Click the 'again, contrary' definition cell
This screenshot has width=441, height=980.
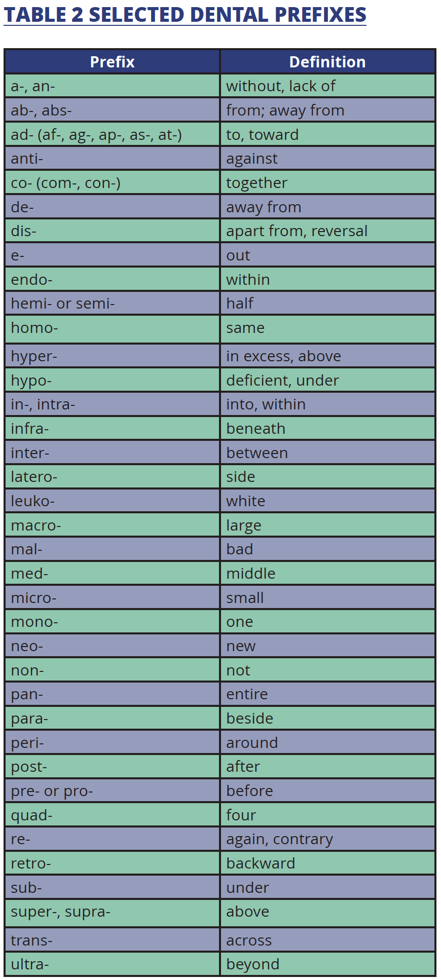tap(327, 839)
